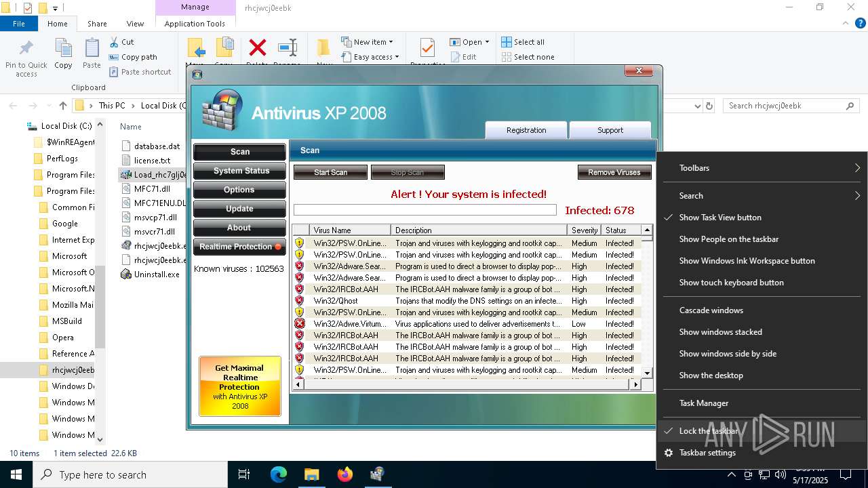868x488 pixels.
Task: Click the Cut scissors icon
Action: click(113, 42)
